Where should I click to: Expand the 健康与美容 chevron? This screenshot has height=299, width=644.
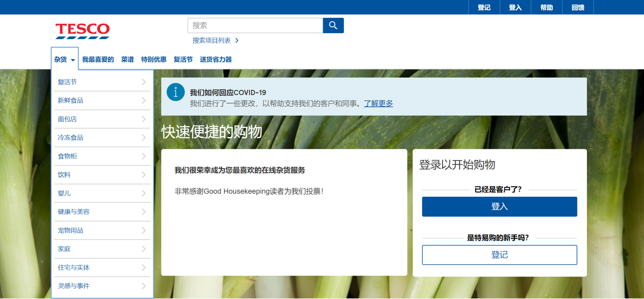144,212
